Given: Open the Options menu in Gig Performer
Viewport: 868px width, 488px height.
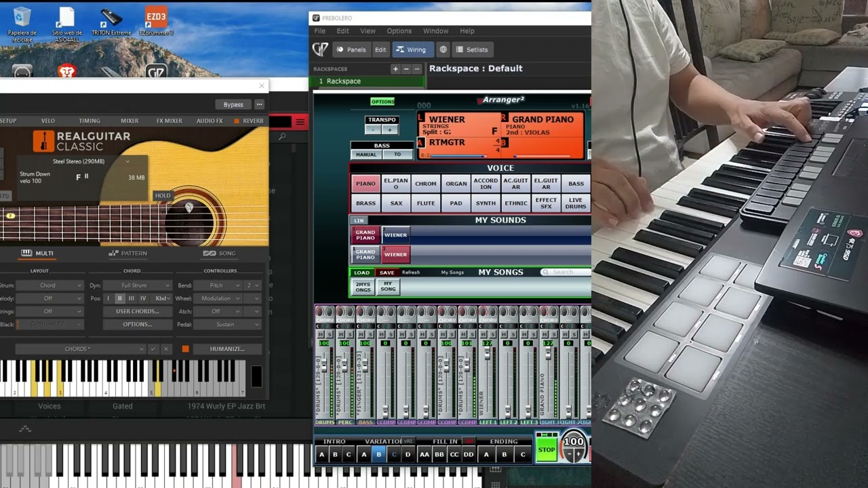Looking at the screenshot, I should coord(399,31).
